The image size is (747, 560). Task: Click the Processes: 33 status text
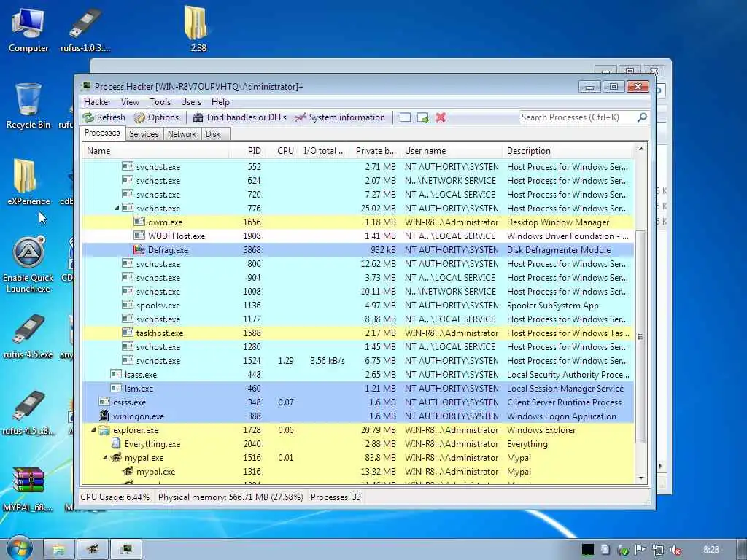tap(336, 497)
